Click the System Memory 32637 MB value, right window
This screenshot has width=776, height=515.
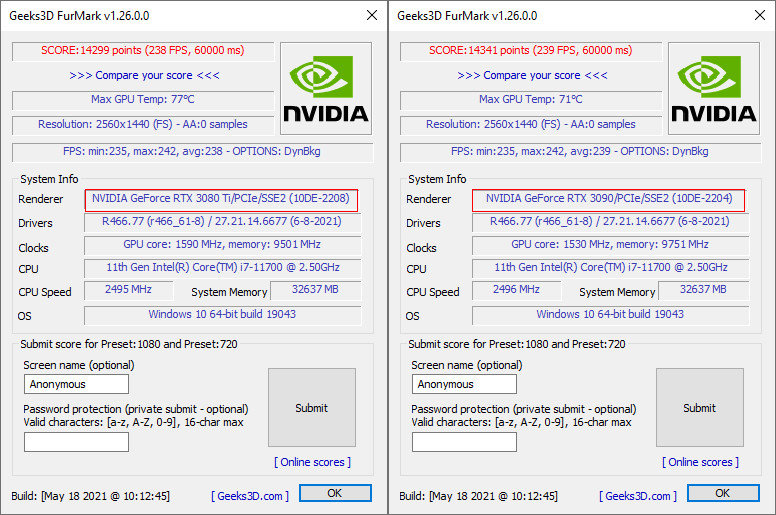703,289
